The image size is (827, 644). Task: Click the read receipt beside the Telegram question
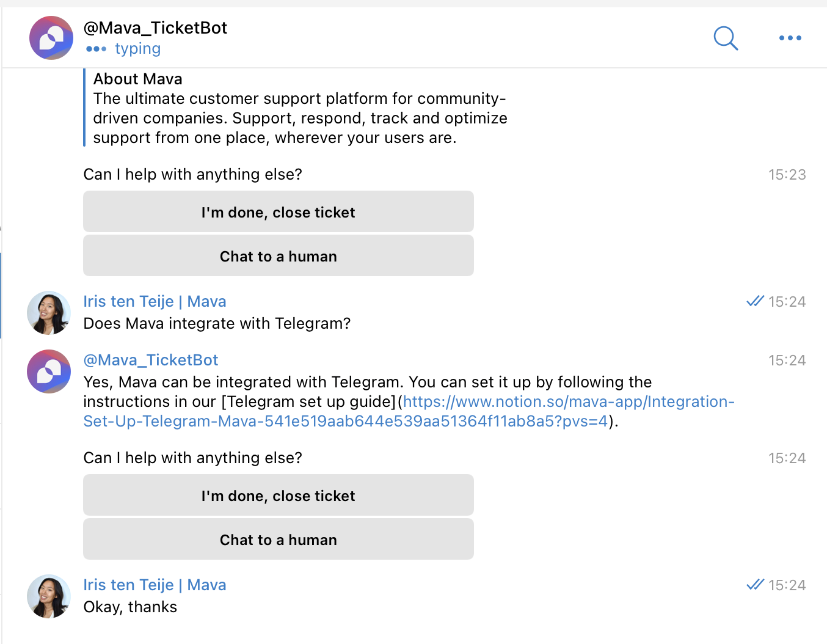(755, 301)
